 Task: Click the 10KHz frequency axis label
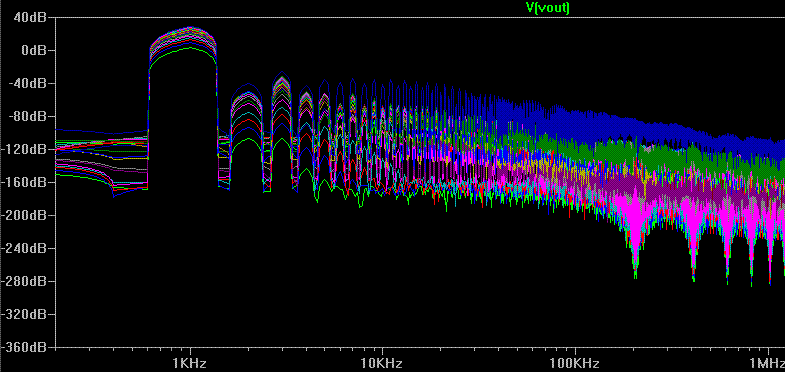(x=382, y=363)
